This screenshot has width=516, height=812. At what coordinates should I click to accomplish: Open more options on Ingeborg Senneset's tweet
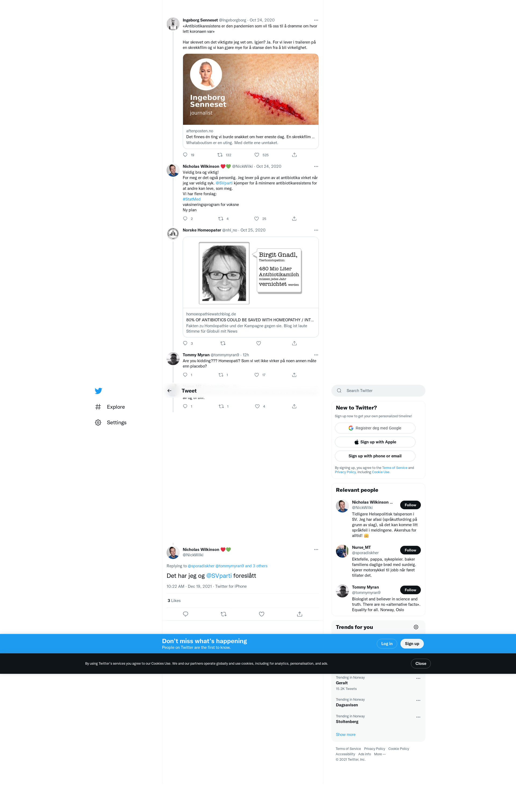316,20
